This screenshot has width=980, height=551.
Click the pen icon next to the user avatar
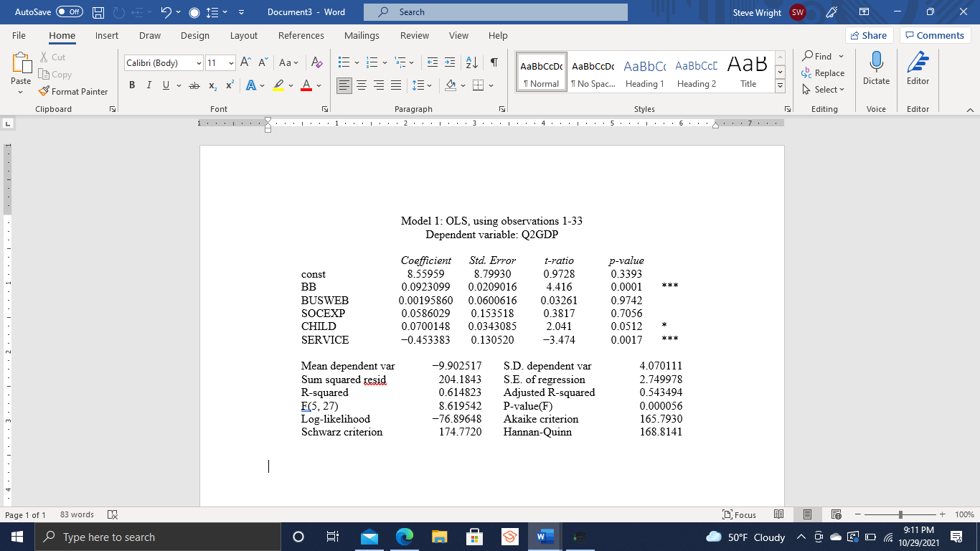coord(832,12)
